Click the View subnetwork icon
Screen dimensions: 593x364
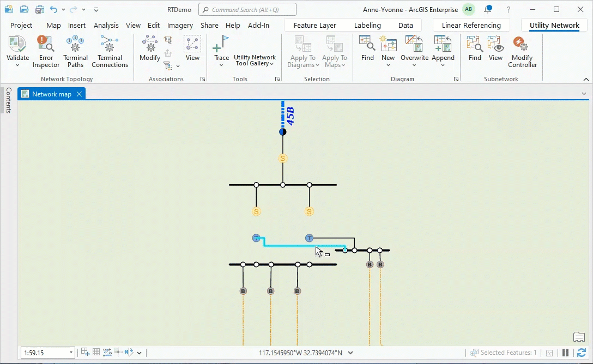pyautogui.click(x=495, y=44)
